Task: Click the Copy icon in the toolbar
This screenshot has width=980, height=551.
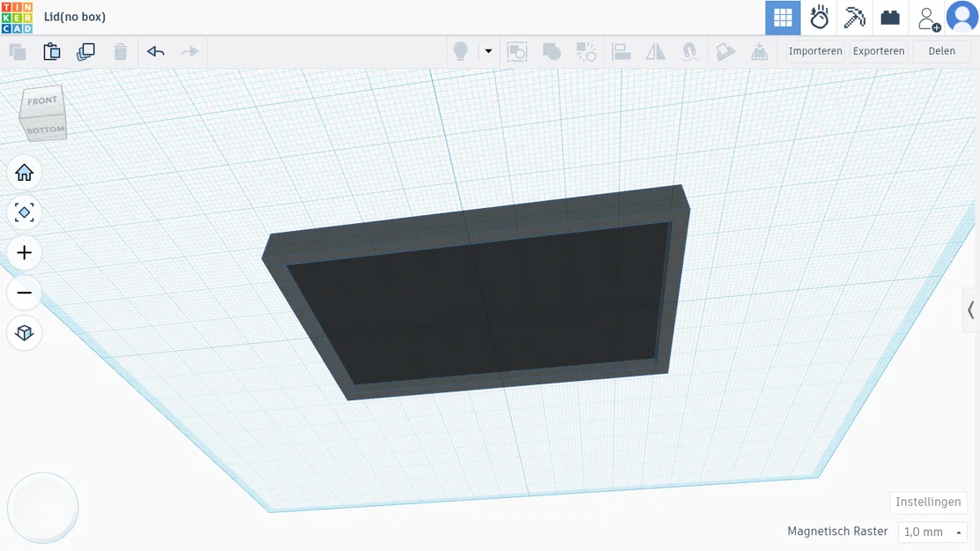Action: tap(18, 52)
